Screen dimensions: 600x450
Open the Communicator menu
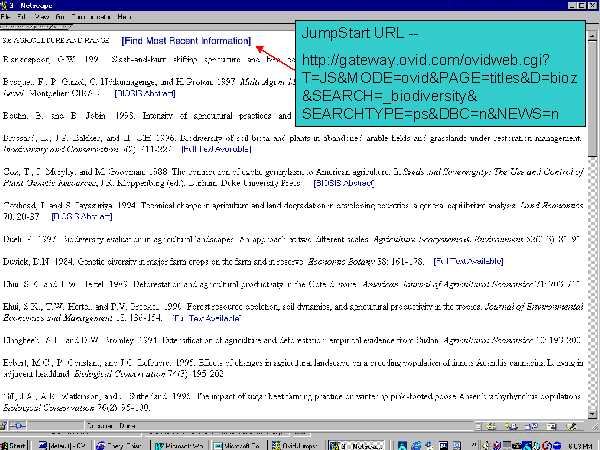pyautogui.click(x=91, y=17)
